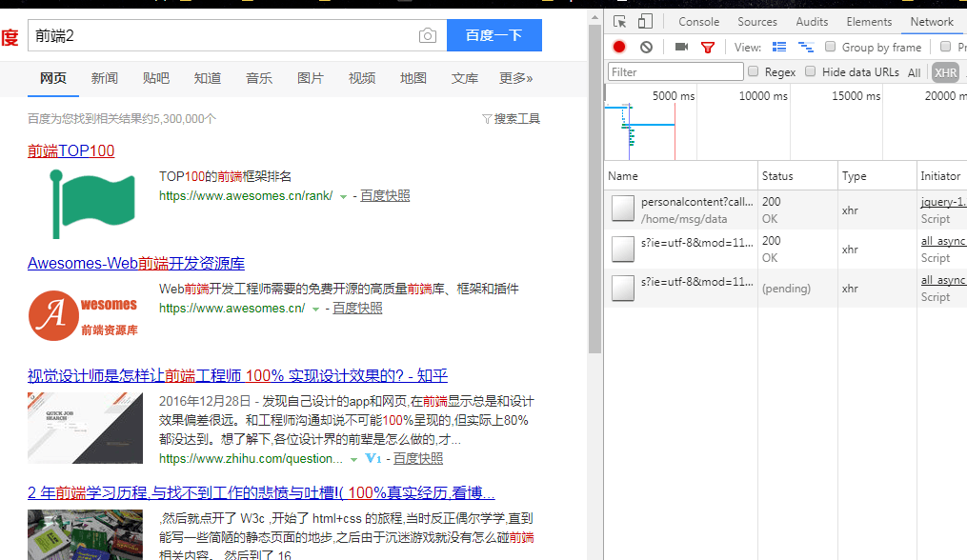This screenshot has height=560, width=967.
Task: Click the Quick Job Search zhihu thumbnail
Action: (x=85, y=428)
